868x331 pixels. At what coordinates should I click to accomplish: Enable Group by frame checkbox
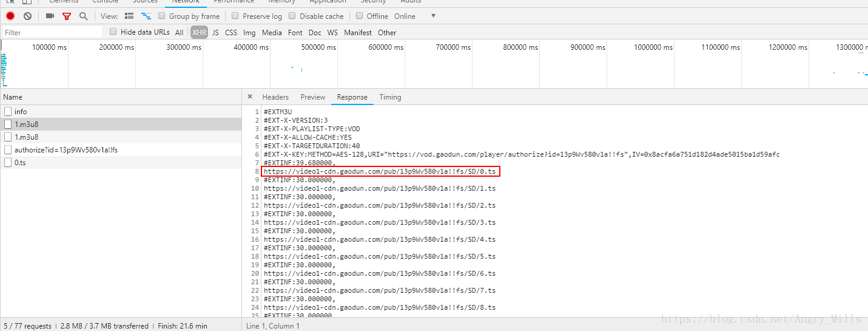(162, 16)
